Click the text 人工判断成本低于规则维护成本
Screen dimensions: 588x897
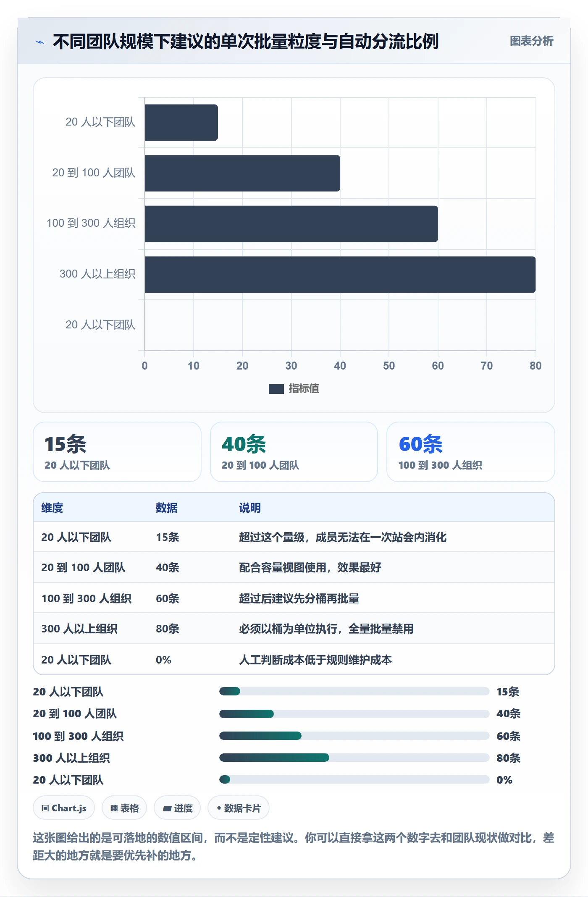[x=315, y=660]
